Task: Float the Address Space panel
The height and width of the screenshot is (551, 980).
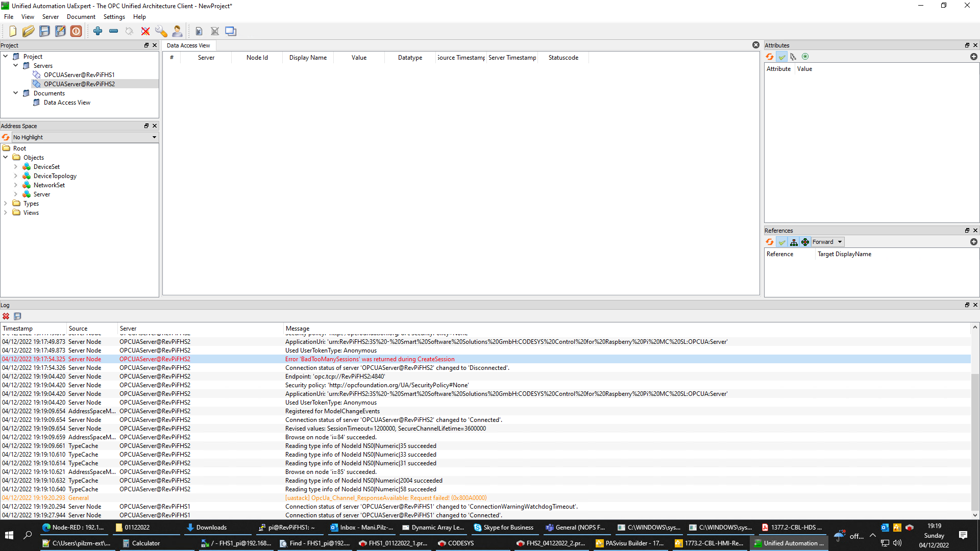Action: tap(146, 126)
